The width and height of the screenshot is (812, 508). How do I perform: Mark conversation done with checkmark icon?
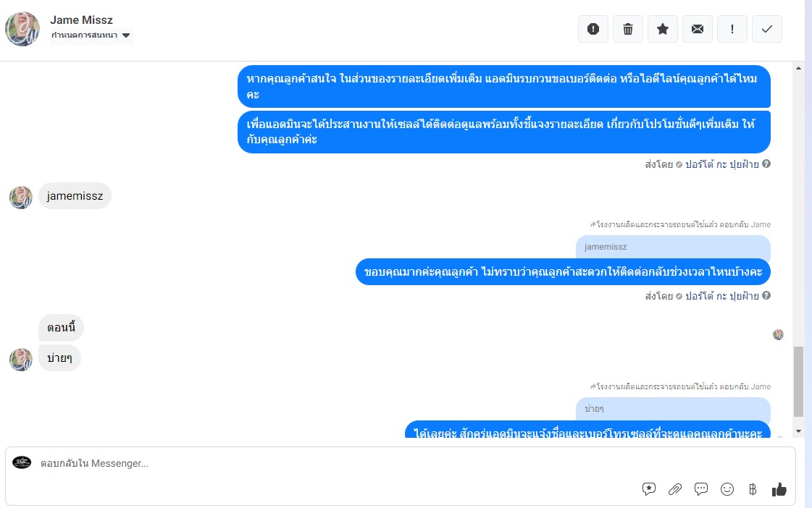pyautogui.click(x=766, y=29)
